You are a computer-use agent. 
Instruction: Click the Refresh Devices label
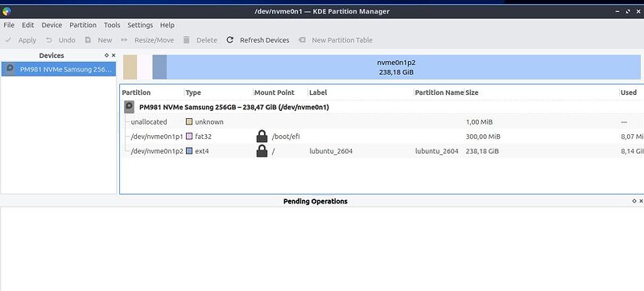tap(265, 40)
